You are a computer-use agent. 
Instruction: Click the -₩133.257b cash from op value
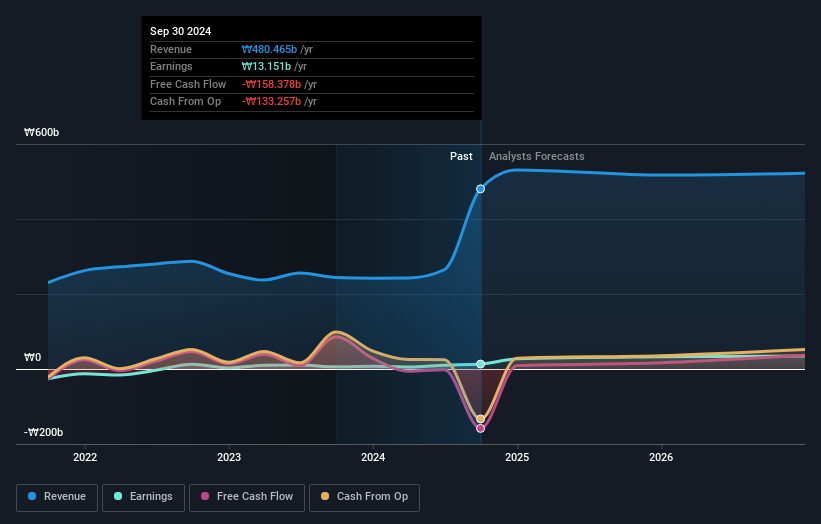pyautogui.click(x=271, y=102)
